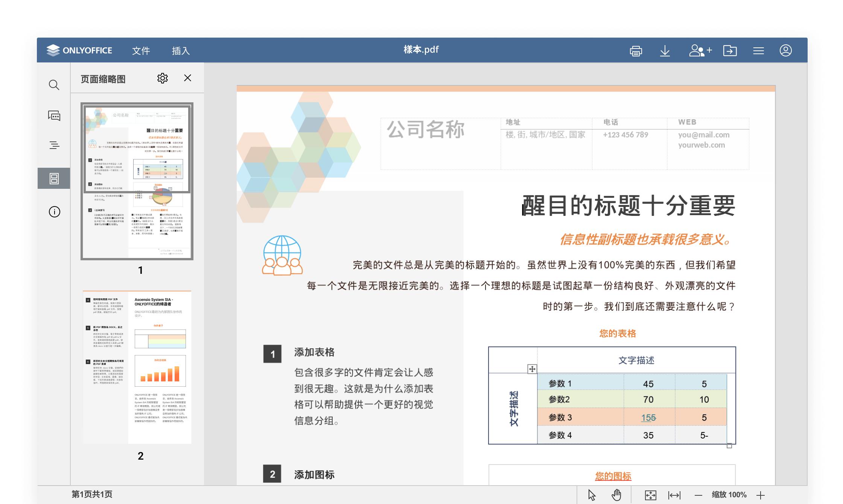Open sharing settings with the add user button

tap(701, 50)
